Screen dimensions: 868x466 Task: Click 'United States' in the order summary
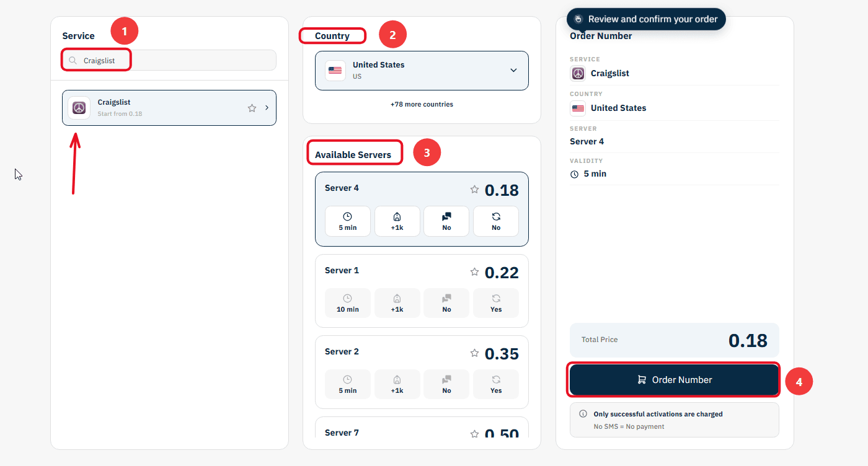[618, 108]
